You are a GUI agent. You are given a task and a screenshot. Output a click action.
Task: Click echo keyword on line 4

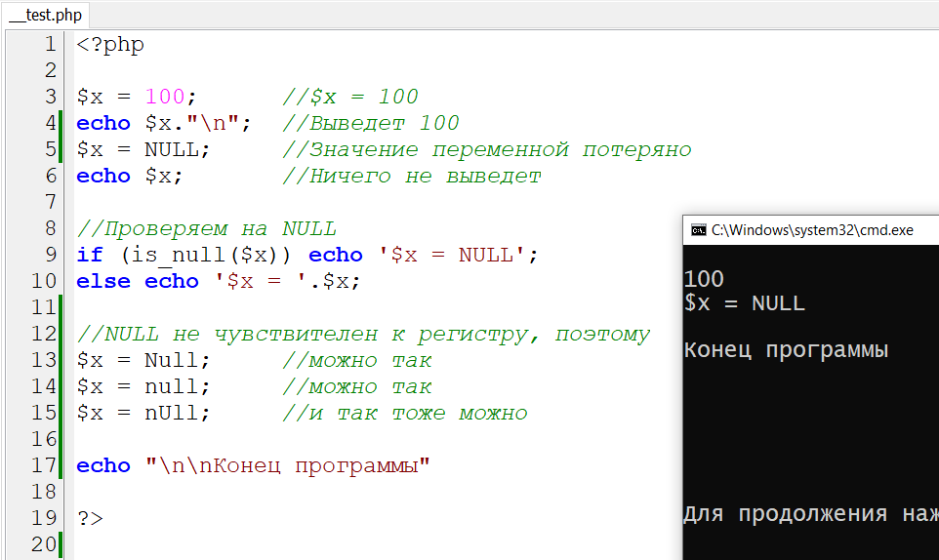(103, 123)
